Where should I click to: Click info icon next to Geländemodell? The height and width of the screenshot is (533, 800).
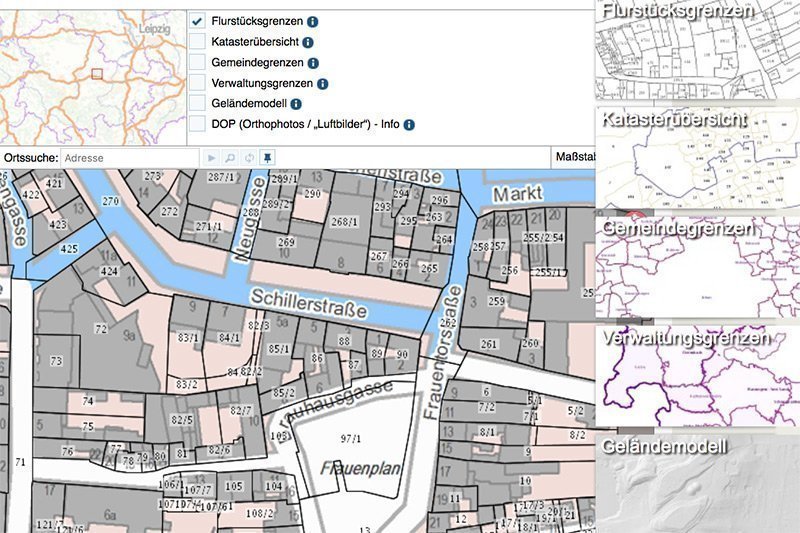pos(296,104)
